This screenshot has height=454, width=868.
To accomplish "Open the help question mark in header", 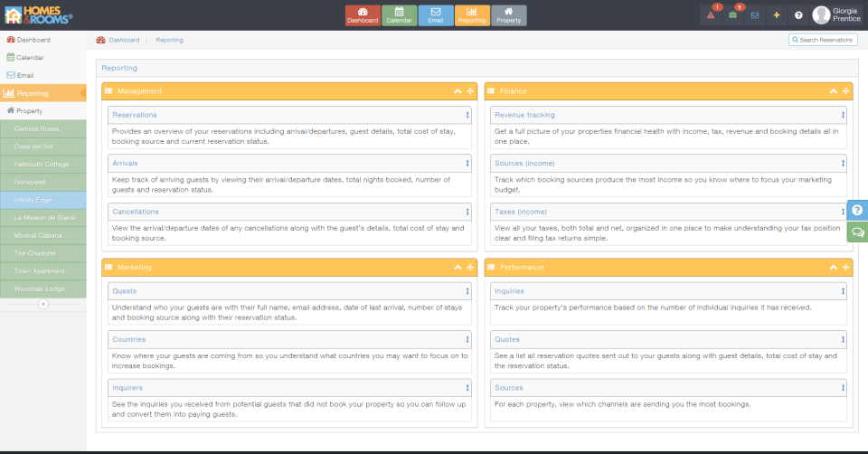I will tap(798, 15).
